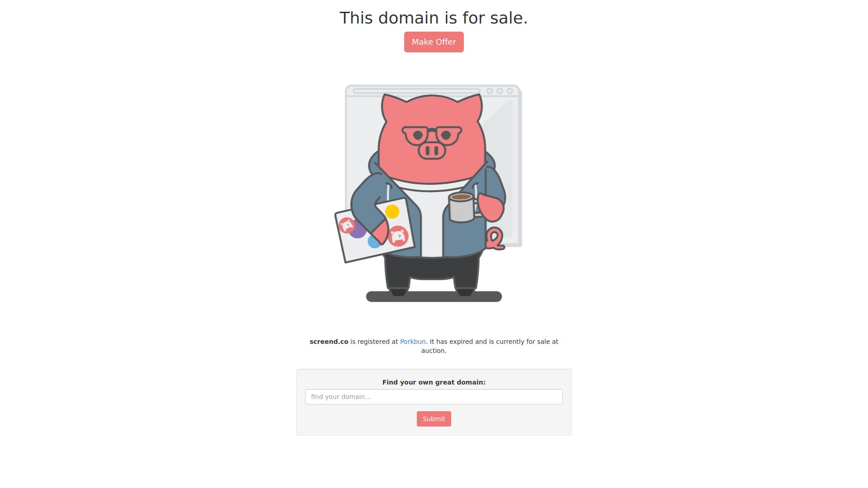868x488 pixels.
Task: Click the coffee mug in pig's hand
Action: 462,207
